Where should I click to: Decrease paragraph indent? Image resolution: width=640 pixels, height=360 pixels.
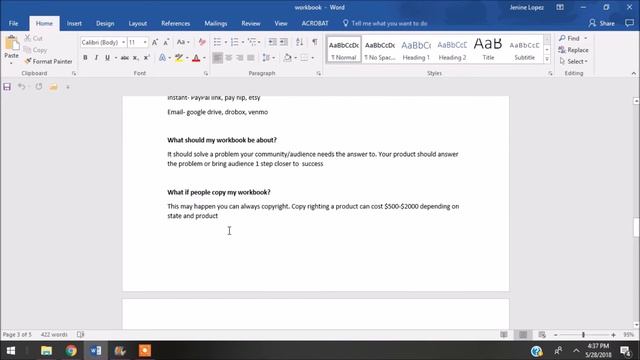(x=272, y=42)
